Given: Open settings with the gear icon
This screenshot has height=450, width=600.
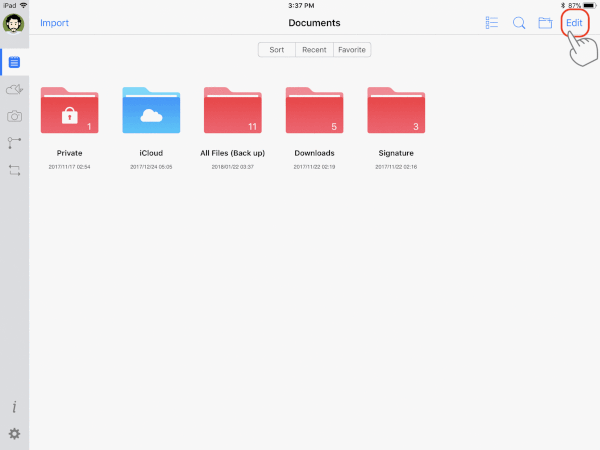Looking at the screenshot, I should pyautogui.click(x=14, y=434).
